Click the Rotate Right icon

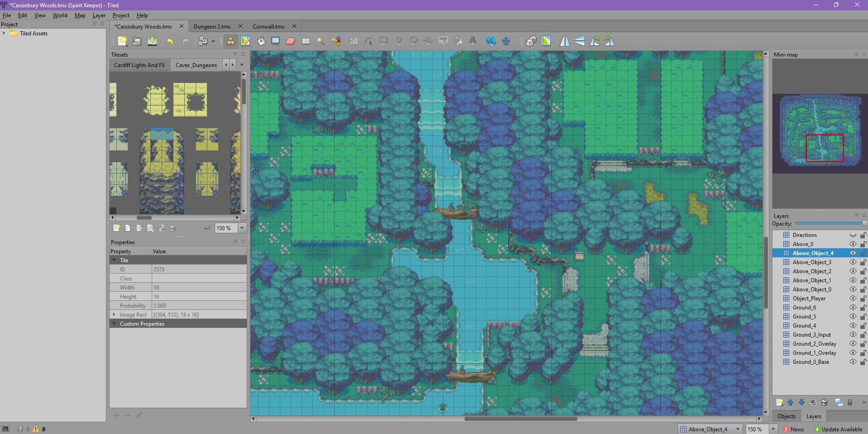609,41
